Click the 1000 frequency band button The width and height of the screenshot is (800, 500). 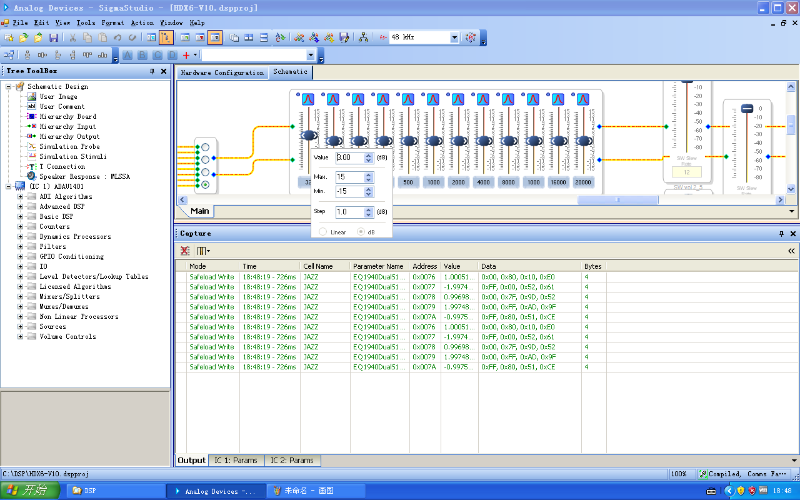point(433,182)
